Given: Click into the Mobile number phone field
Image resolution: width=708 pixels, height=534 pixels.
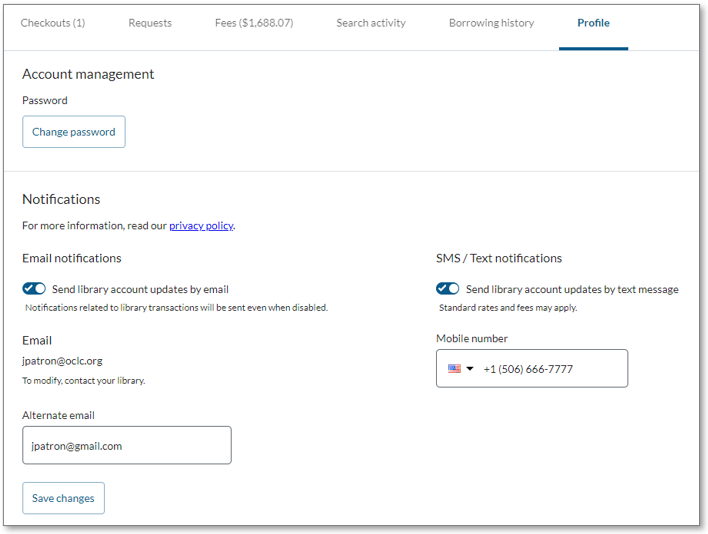Looking at the screenshot, I should coord(550,369).
